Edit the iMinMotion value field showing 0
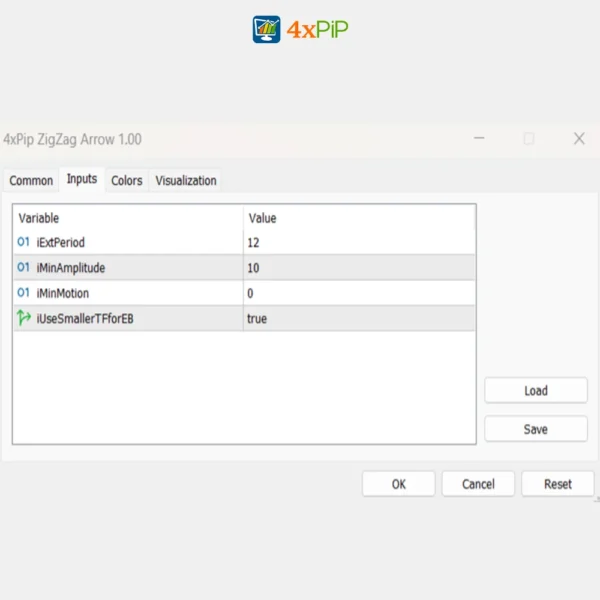The image size is (600, 600). tap(358, 293)
